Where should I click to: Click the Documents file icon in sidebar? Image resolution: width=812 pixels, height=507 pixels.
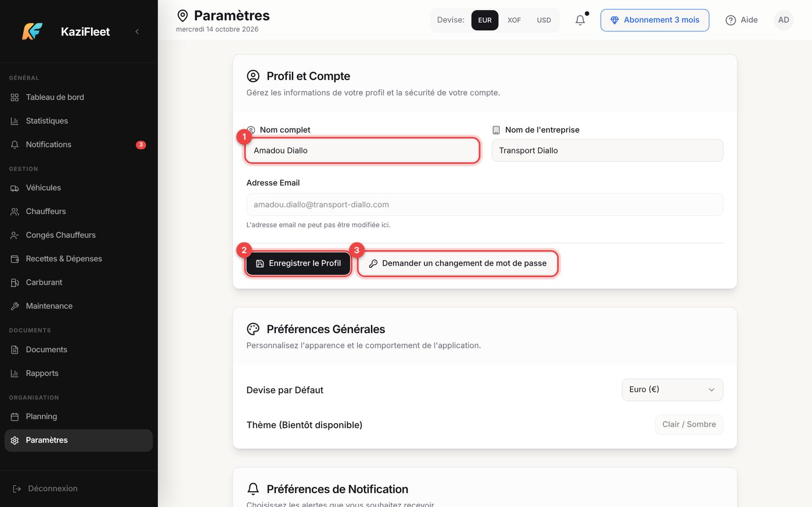(x=15, y=350)
